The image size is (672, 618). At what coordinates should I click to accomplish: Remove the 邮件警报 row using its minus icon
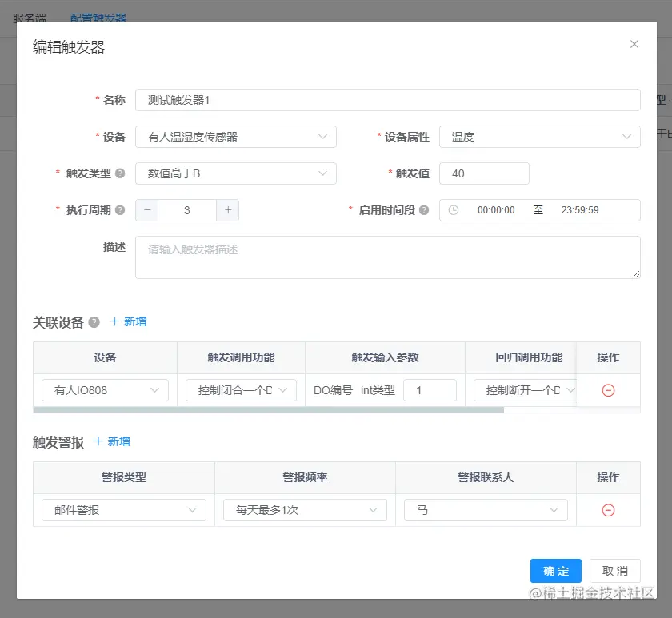(x=607, y=509)
